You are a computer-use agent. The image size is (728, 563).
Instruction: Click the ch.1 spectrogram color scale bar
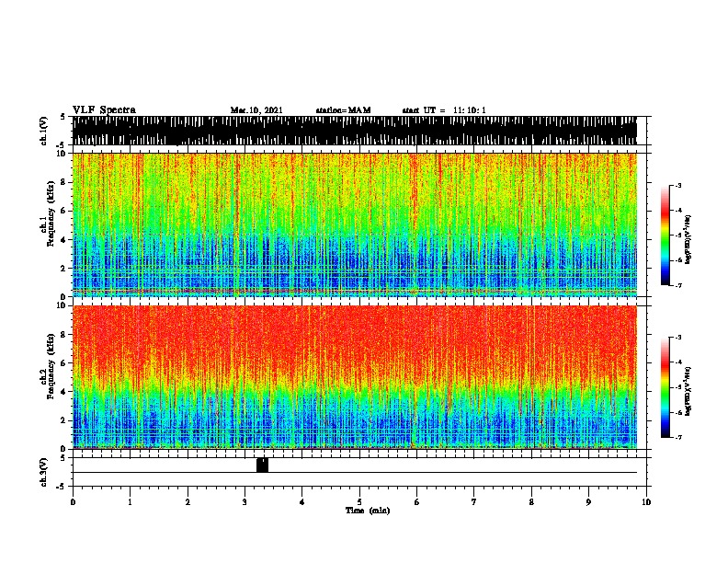point(665,236)
